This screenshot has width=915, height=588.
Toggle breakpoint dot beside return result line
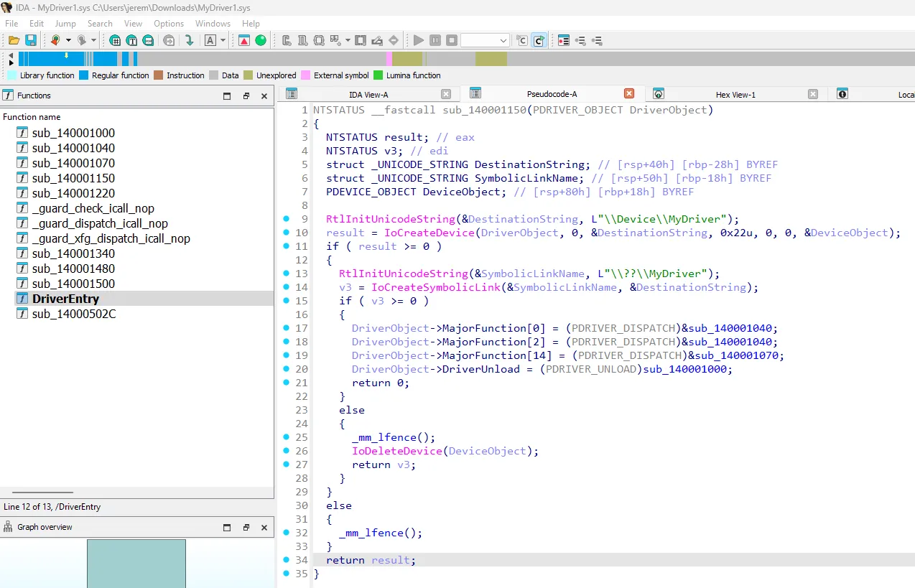pyautogui.click(x=287, y=559)
